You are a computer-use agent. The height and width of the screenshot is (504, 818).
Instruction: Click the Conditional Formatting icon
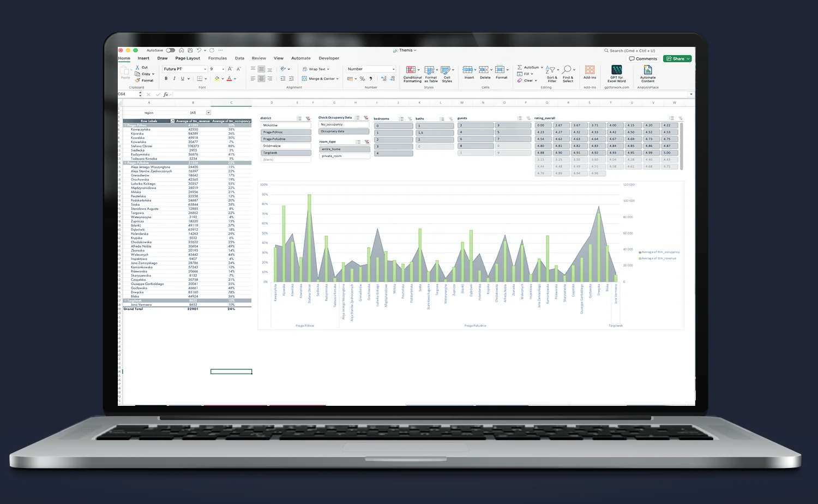pos(411,70)
